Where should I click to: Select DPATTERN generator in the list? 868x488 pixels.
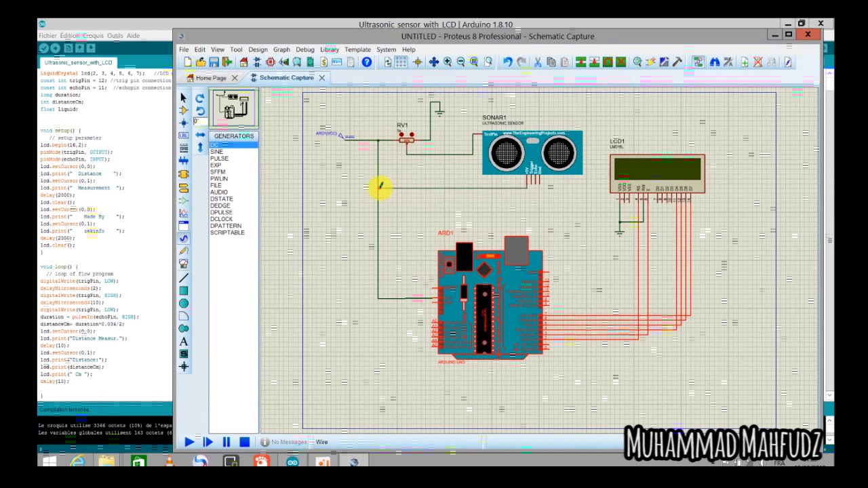233,226
